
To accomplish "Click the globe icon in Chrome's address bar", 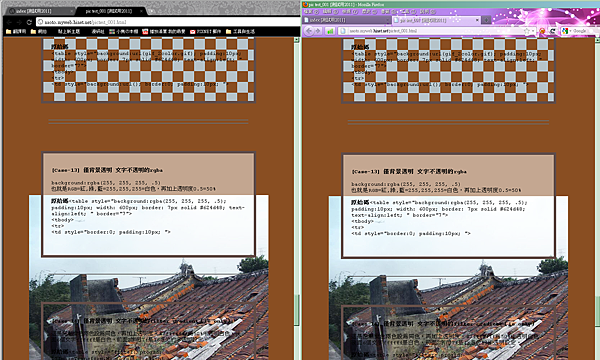I will point(40,22).
